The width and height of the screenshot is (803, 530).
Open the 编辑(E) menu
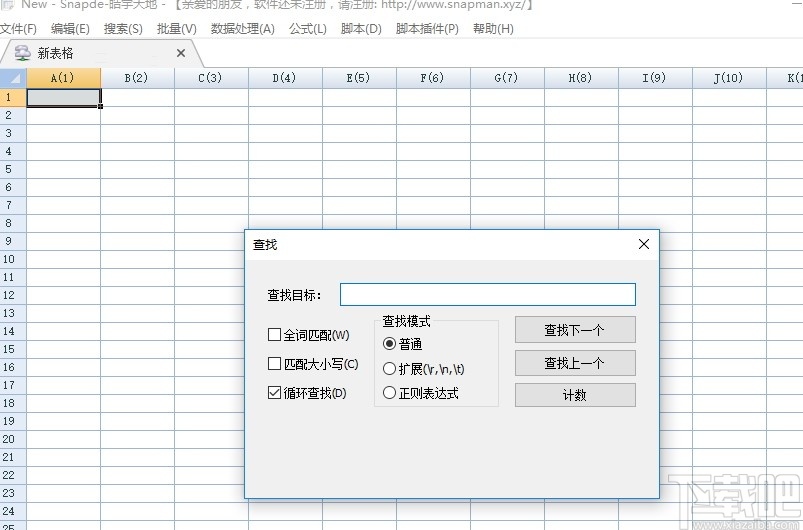(x=70, y=29)
